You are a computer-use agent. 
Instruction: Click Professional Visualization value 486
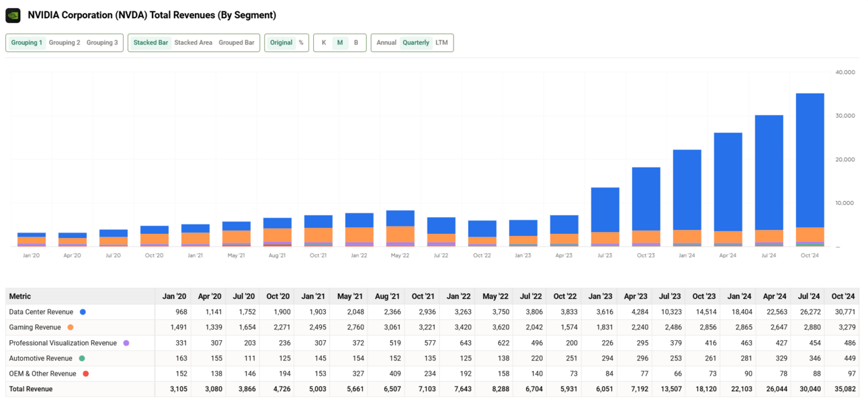tap(849, 343)
